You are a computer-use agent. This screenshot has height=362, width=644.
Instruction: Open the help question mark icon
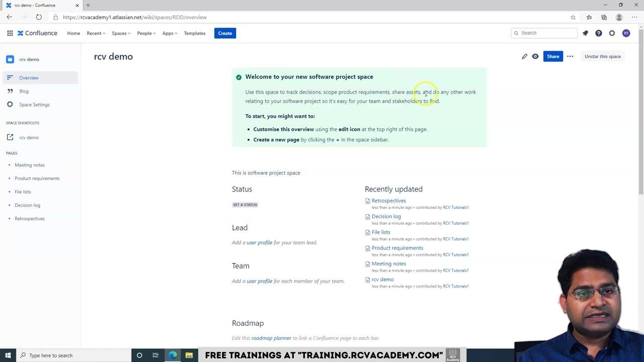(599, 33)
